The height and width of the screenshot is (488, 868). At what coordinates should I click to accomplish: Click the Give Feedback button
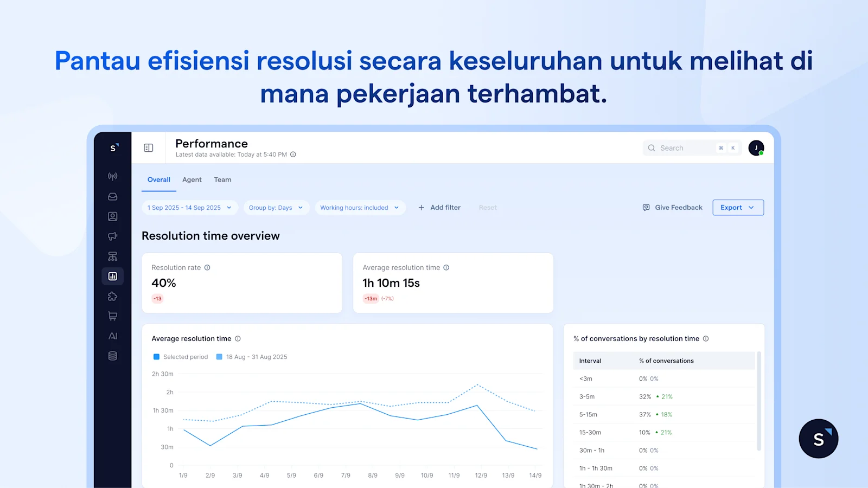point(672,207)
